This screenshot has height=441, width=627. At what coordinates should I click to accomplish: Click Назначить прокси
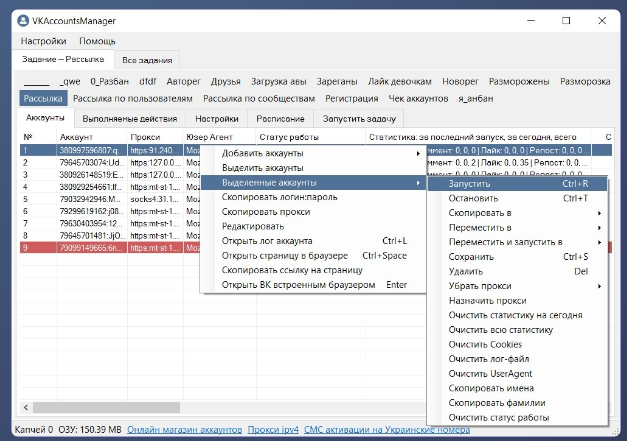point(517,301)
